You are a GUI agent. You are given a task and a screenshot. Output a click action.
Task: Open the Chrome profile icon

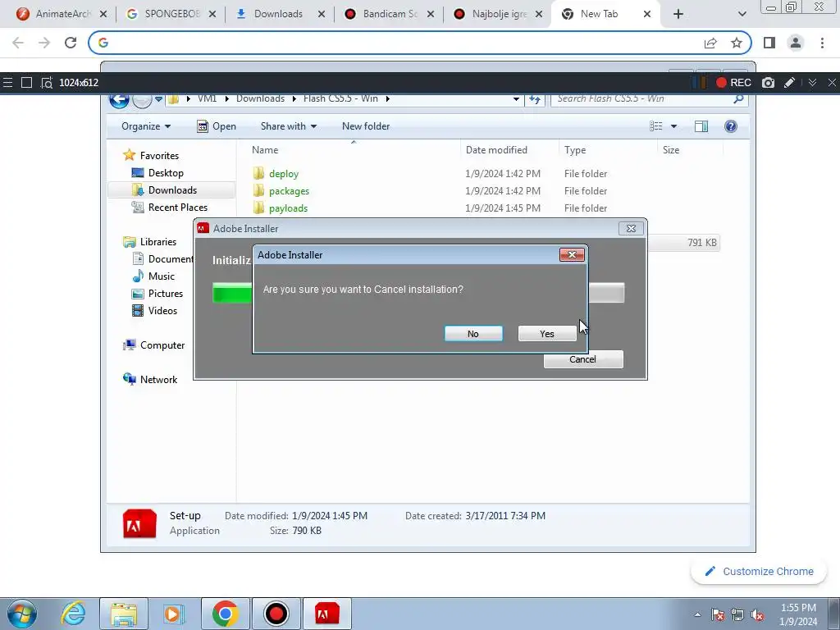(796, 43)
